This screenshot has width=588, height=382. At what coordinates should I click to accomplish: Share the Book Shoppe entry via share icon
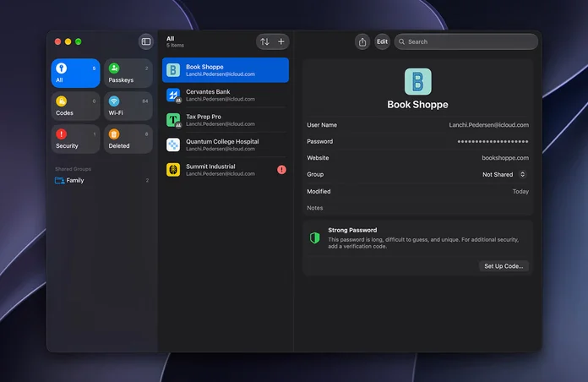362,41
